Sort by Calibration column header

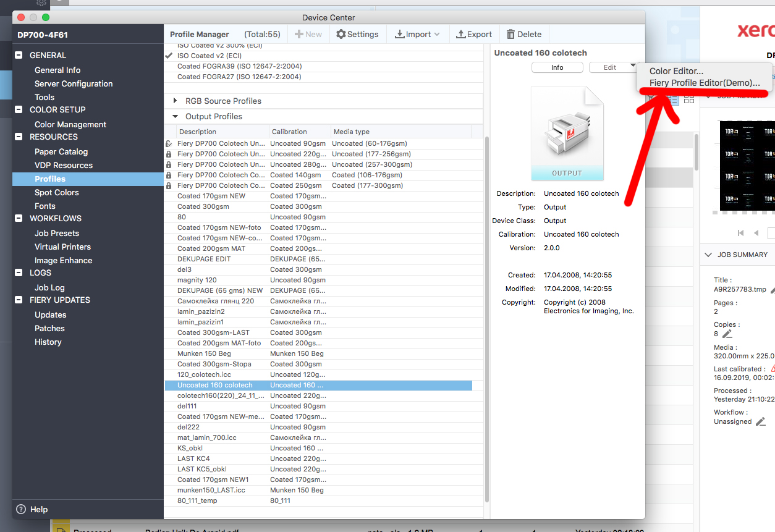(x=300, y=132)
